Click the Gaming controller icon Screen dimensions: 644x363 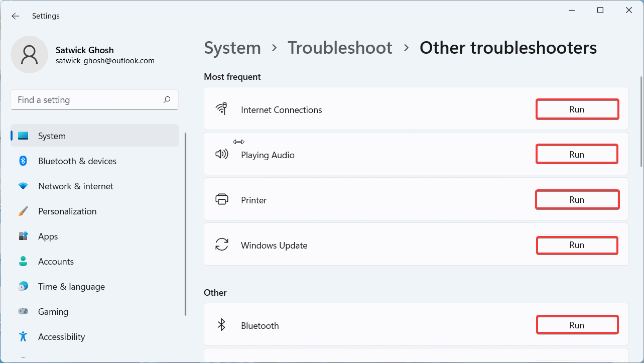(x=23, y=312)
